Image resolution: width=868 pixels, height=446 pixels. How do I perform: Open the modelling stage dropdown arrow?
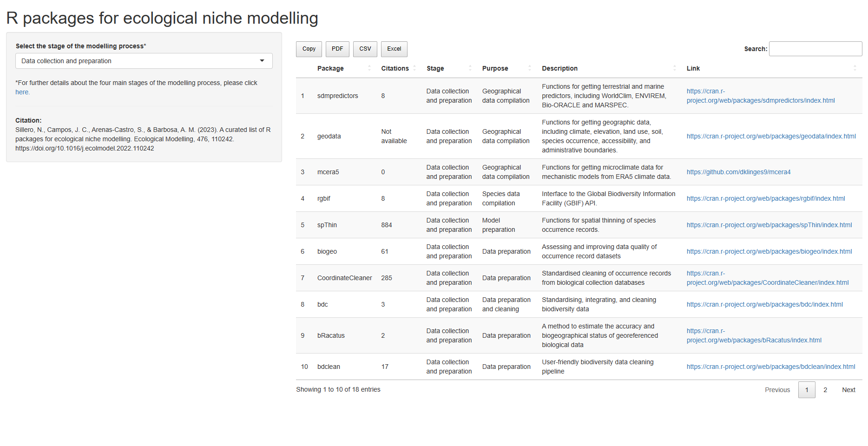tap(262, 61)
